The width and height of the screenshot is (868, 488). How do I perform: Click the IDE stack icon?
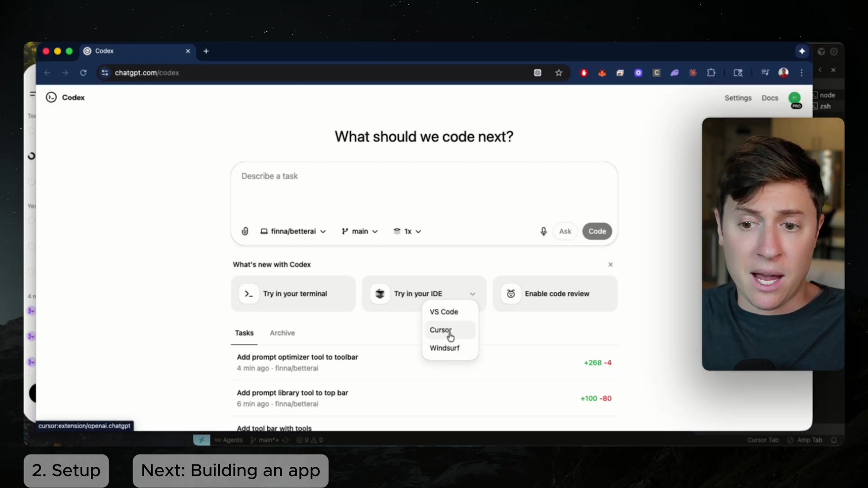coord(380,294)
